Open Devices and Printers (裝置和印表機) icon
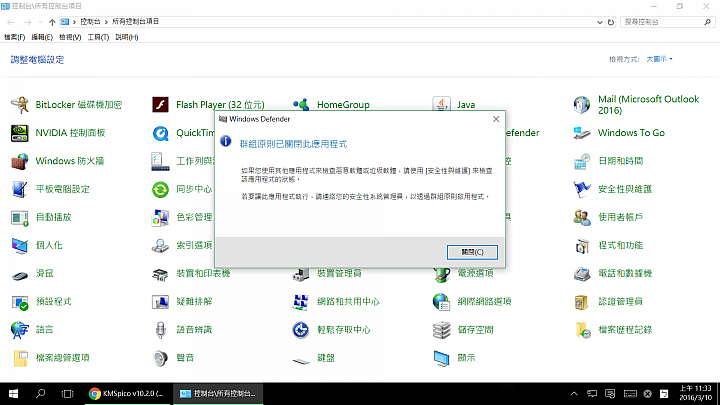The width and height of the screenshot is (720, 405). [x=160, y=274]
